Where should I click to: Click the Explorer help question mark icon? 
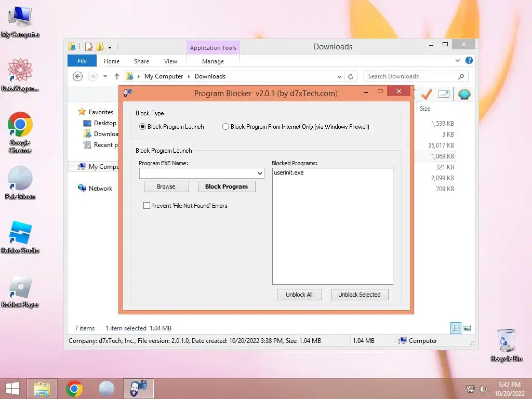click(469, 60)
